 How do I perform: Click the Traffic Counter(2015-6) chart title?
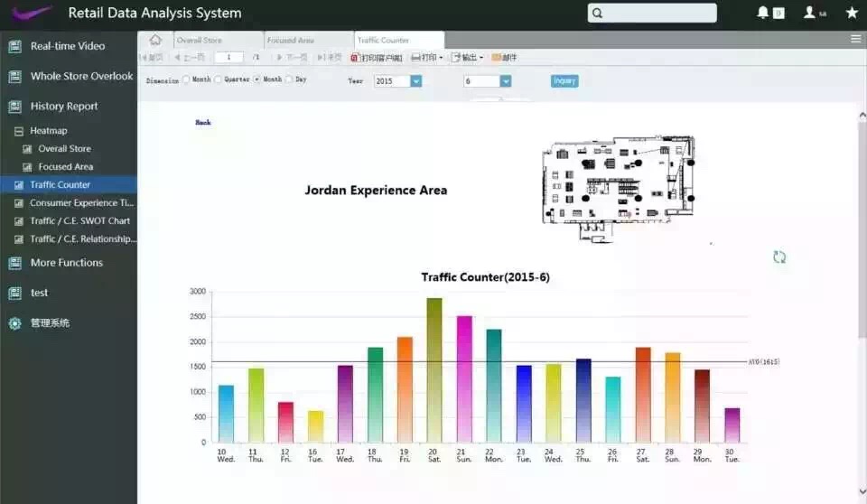click(486, 277)
